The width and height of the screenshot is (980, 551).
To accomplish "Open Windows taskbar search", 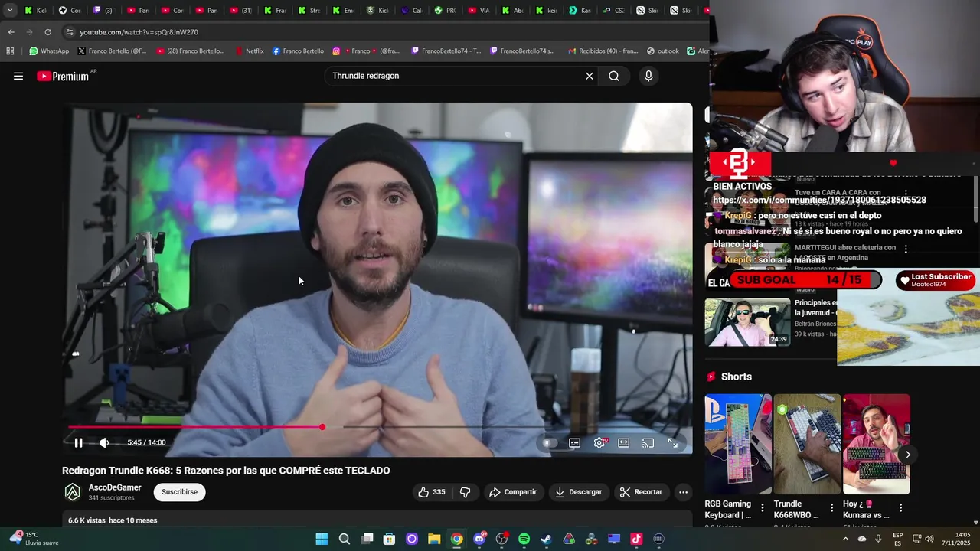I will click(345, 539).
